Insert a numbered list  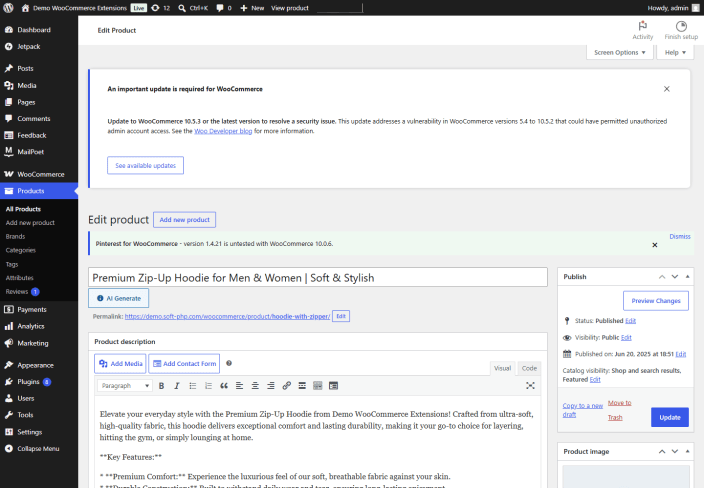coord(208,386)
